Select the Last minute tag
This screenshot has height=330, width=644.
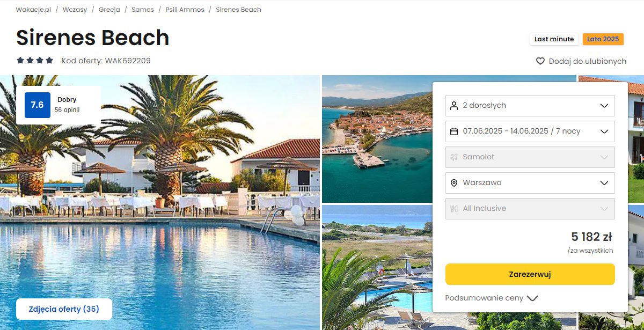pyautogui.click(x=554, y=39)
